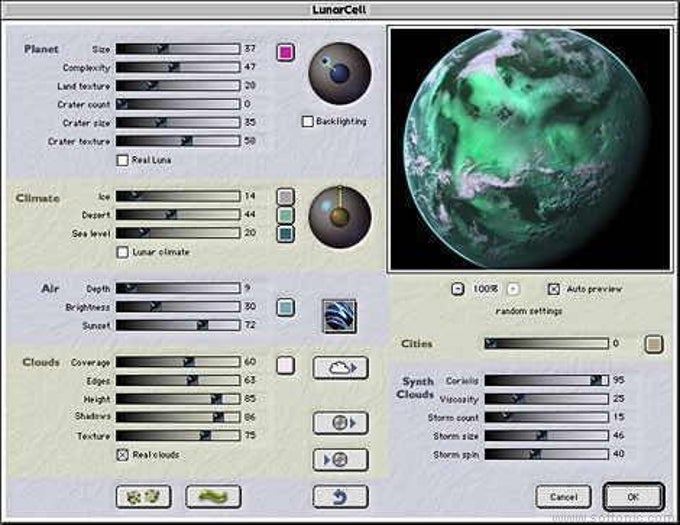
Task: Click the climate pendulum sphere control
Action: pos(340,217)
